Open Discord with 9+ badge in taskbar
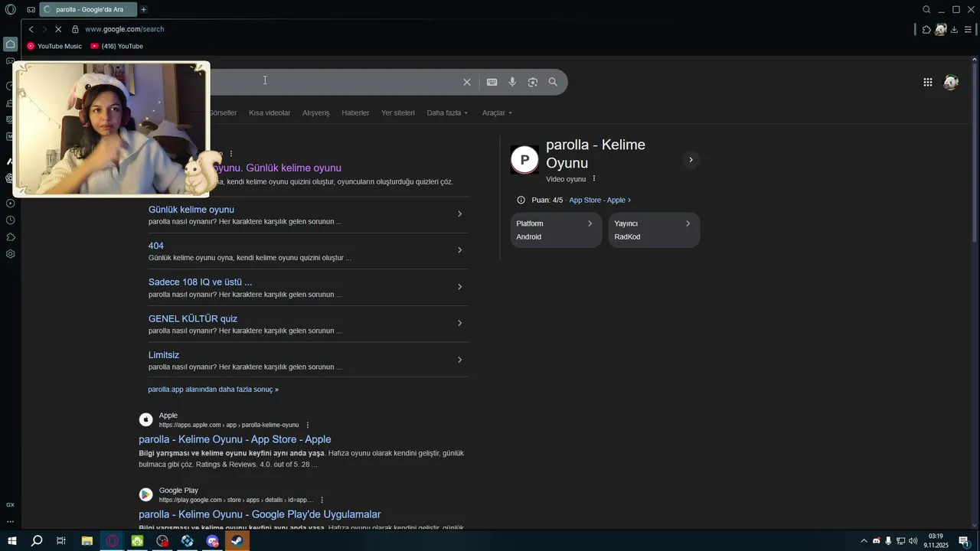980x551 pixels. click(x=212, y=541)
